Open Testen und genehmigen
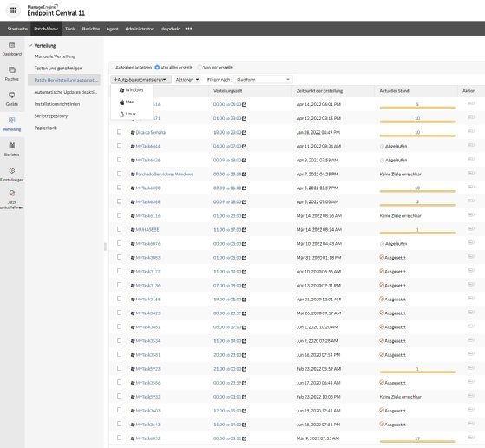The image size is (485, 448). (x=58, y=68)
